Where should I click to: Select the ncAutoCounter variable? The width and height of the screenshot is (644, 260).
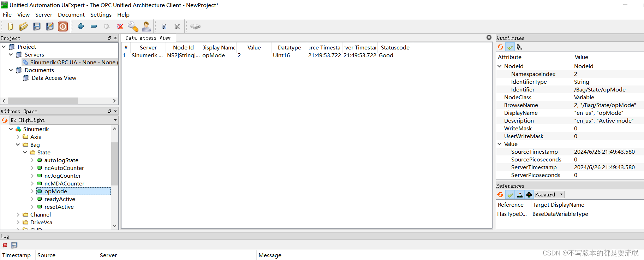[64, 168]
